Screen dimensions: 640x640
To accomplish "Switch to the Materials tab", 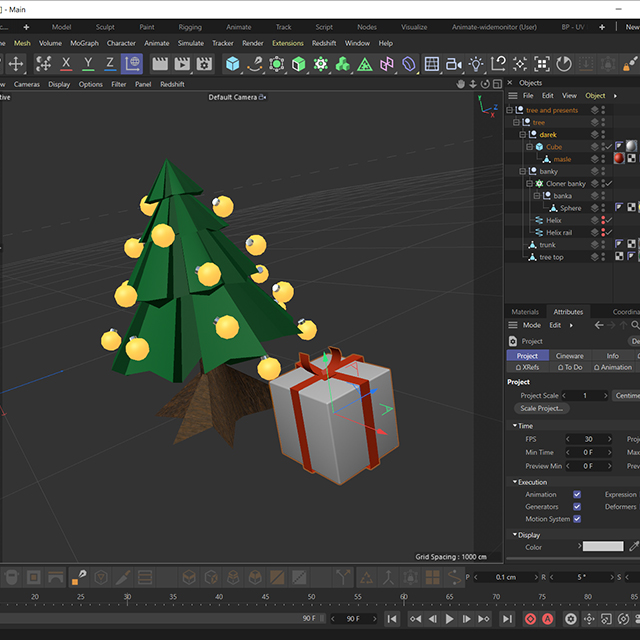I will (525, 312).
